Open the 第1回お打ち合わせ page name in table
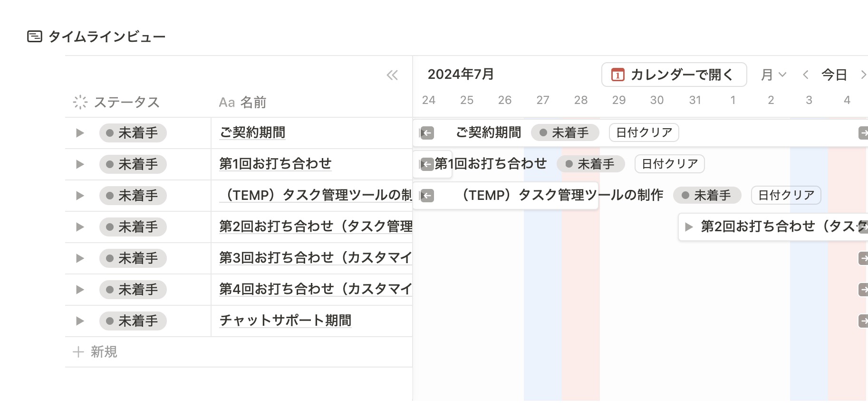868x415 pixels. [x=275, y=164]
